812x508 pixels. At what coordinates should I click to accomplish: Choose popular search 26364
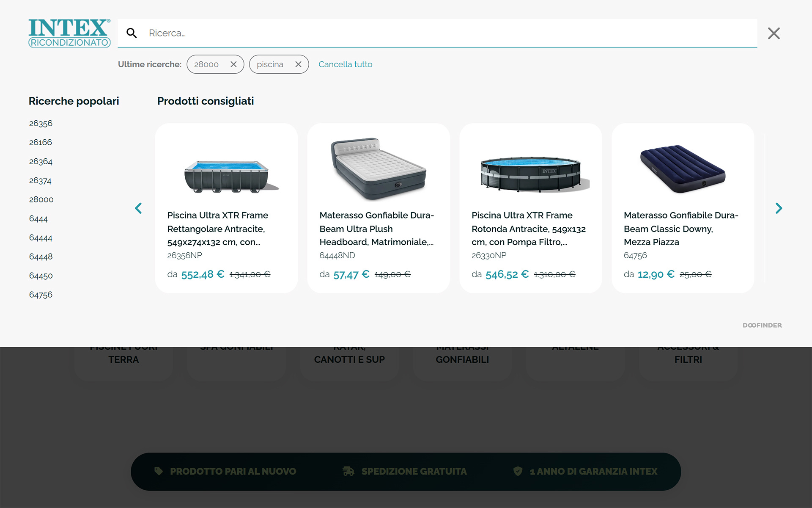click(x=41, y=162)
